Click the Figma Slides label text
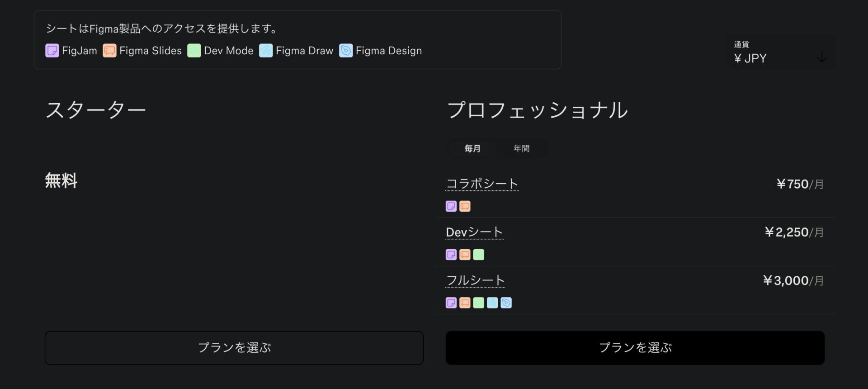 151,51
